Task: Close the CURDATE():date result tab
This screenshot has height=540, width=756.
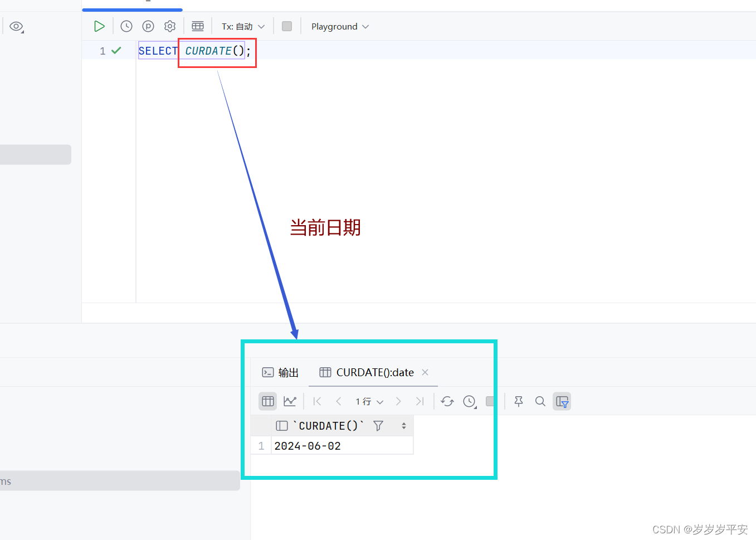Action: tap(425, 372)
